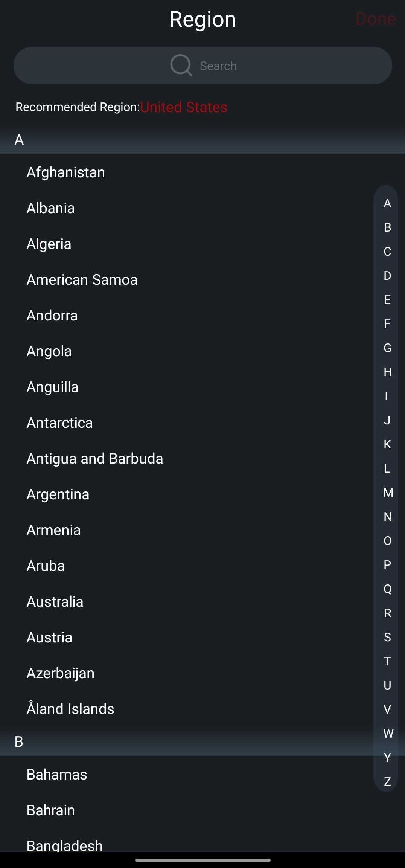This screenshot has height=868, width=405.
Task: Tap the Done button
Action: point(375,19)
